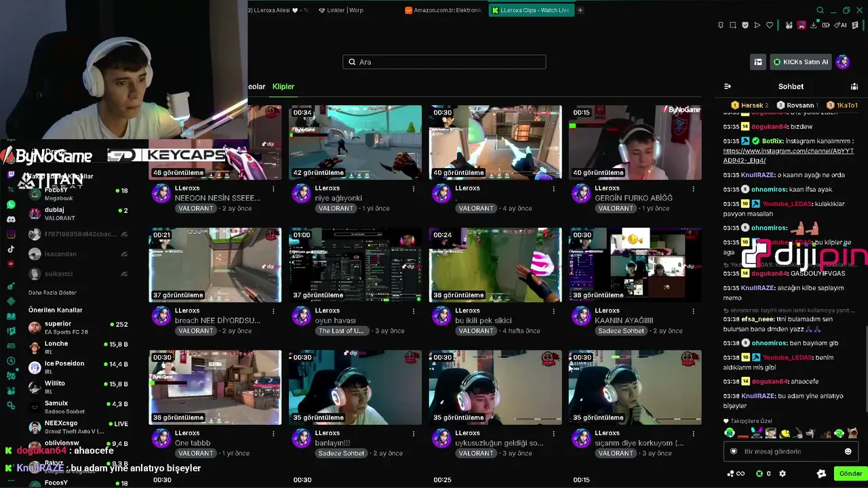
Task: Switch to the Amazon.com.tr browser tab
Action: coord(444,10)
